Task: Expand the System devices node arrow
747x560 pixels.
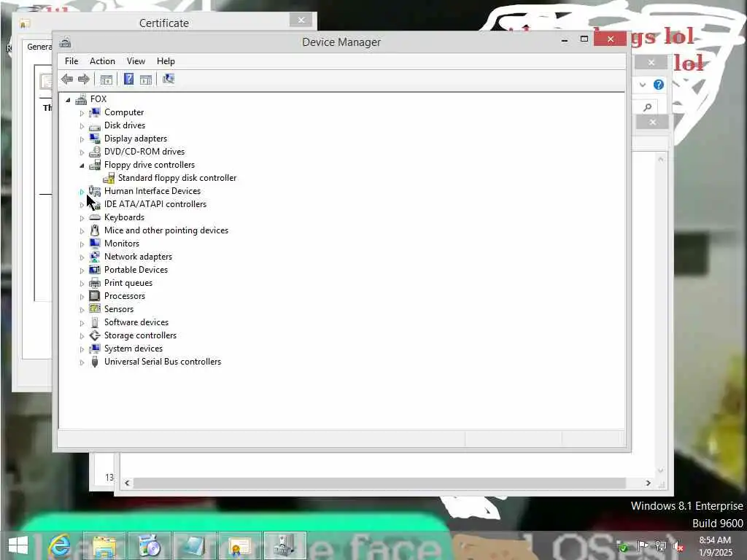Action: [82, 349]
